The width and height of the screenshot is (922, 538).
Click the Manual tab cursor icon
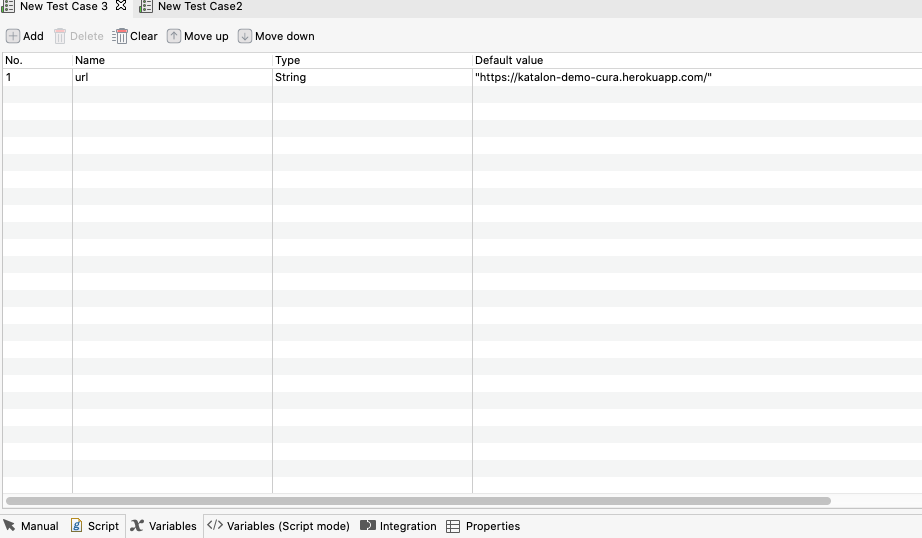(9, 525)
